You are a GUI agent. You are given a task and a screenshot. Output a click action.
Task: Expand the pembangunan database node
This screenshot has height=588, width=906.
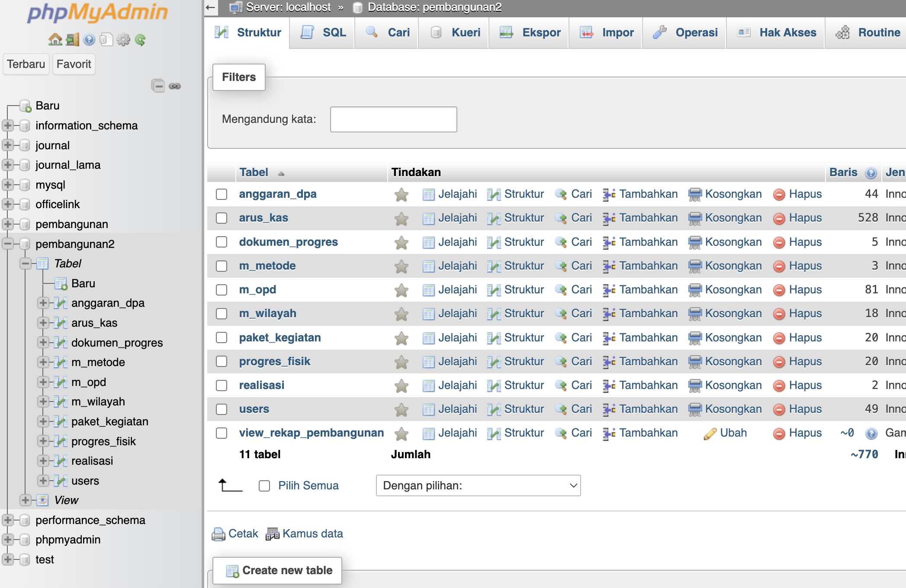click(x=8, y=224)
